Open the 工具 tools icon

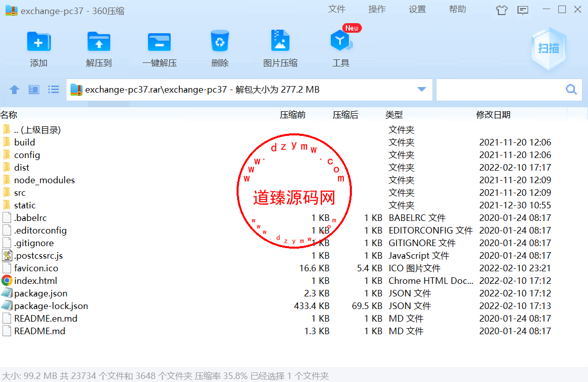tap(340, 40)
